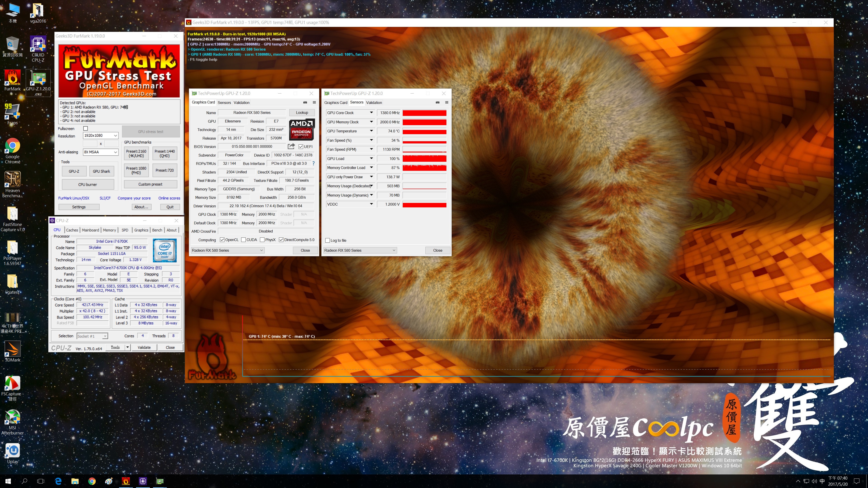Expand Fan Speed (RPM) sensor dropdown
This screenshot has height=488, width=868.
click(x=371, y=149)
